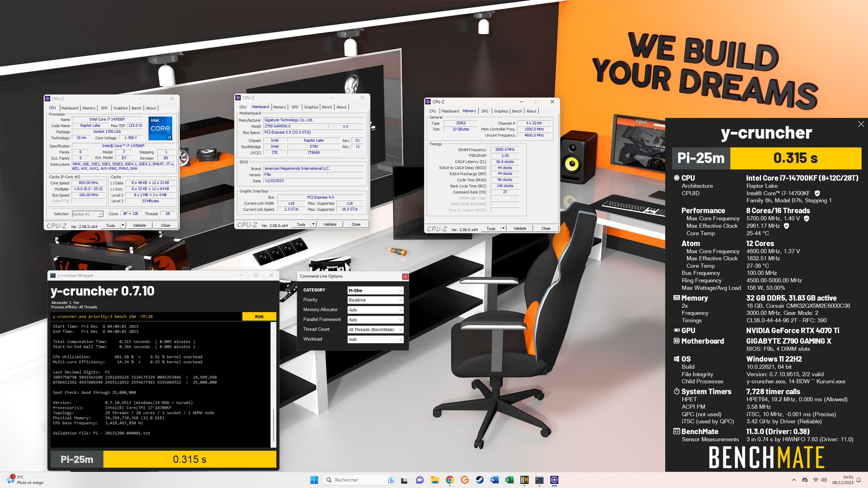
Task: Open File Explorer from the taskbar
Action: tap(435, 480)
